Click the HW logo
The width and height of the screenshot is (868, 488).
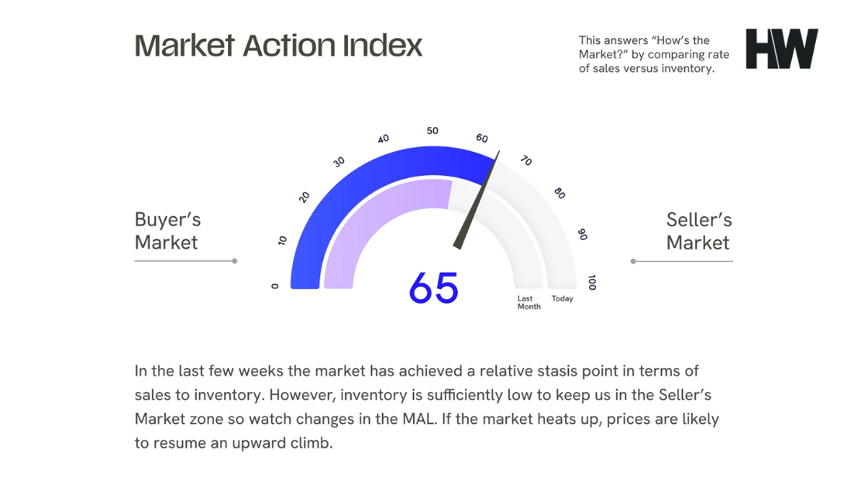(x=781, y=49)
